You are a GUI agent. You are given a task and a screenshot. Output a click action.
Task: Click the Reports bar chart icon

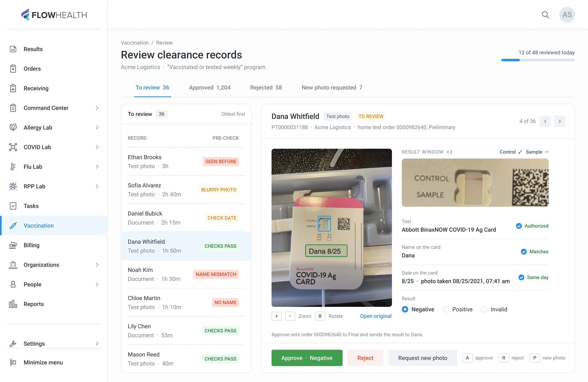tap(13, 304)
